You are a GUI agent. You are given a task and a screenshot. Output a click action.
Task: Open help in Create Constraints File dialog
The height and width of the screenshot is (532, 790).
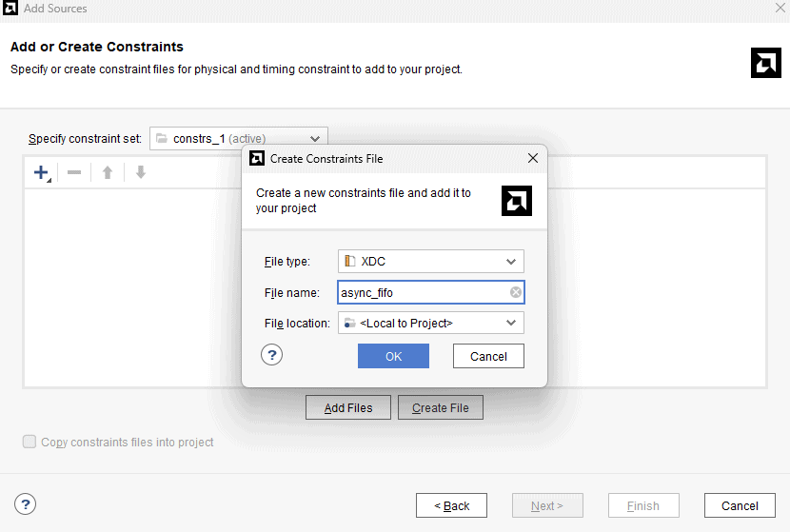click(272, 355)
